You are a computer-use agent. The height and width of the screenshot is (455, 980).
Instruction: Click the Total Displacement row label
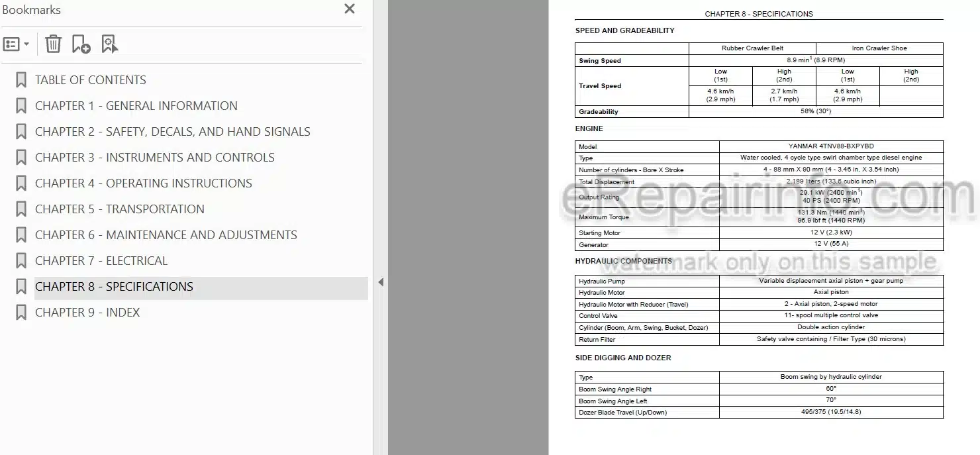click(x=607, y=182)
